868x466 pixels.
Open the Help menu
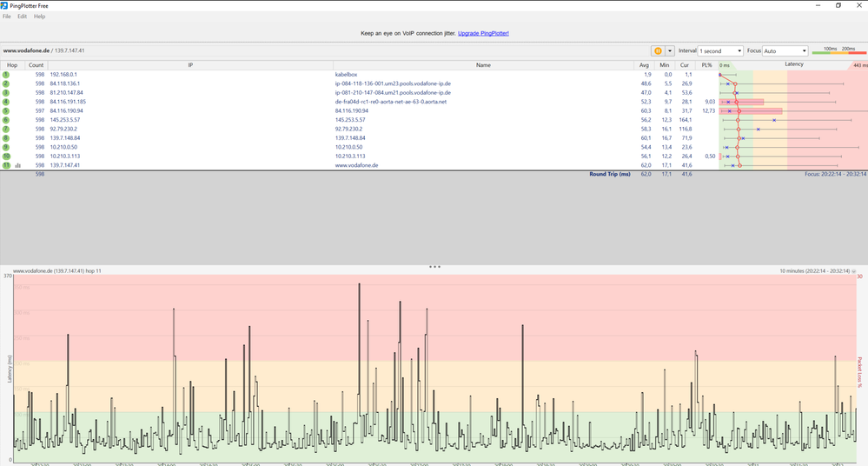click(x=39, y=17)
